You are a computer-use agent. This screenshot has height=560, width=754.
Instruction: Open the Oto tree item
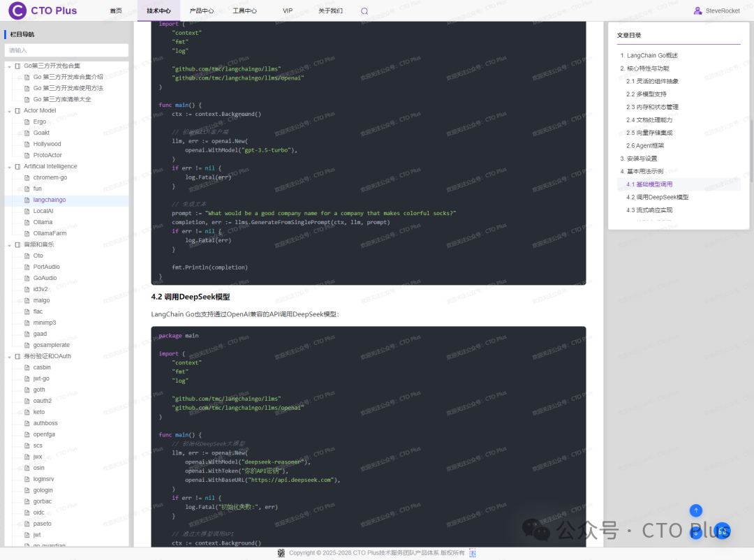pos(38,256)
